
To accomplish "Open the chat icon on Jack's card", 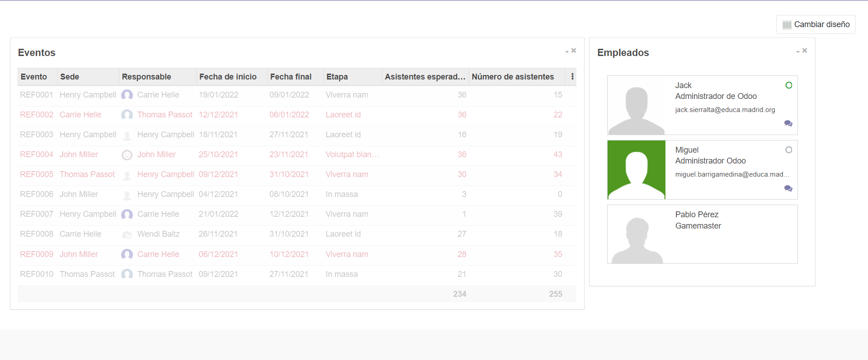I will pos(788,123).
